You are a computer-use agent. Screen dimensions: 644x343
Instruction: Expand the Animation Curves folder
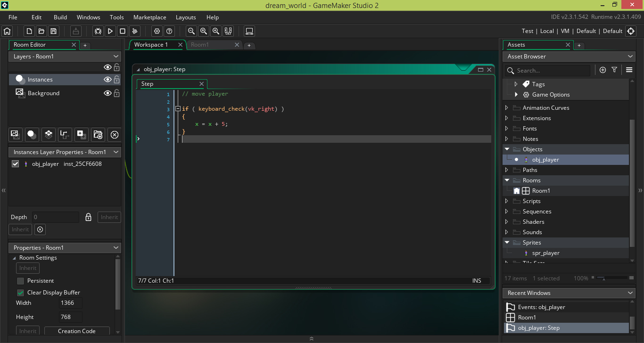point(507,108)
